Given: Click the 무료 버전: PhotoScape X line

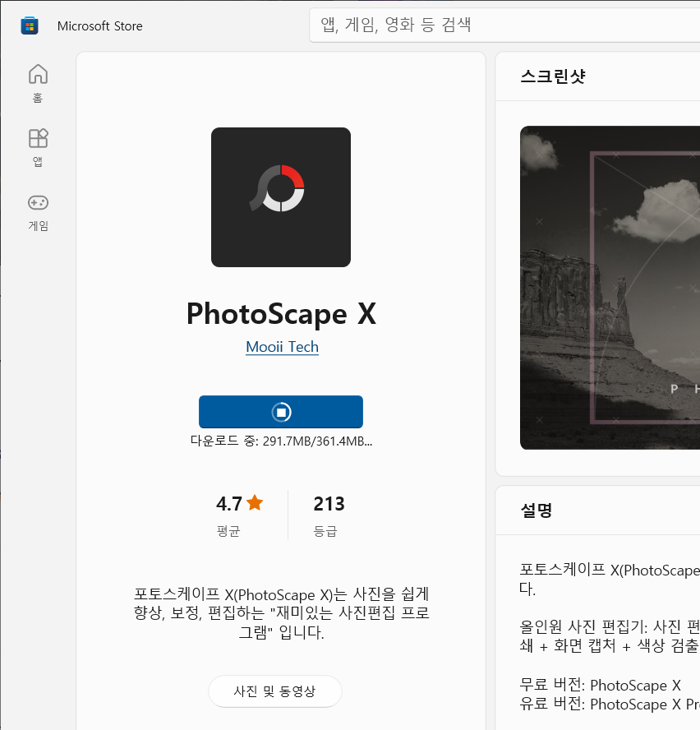Looking at the screenshot, I should 601,686.
